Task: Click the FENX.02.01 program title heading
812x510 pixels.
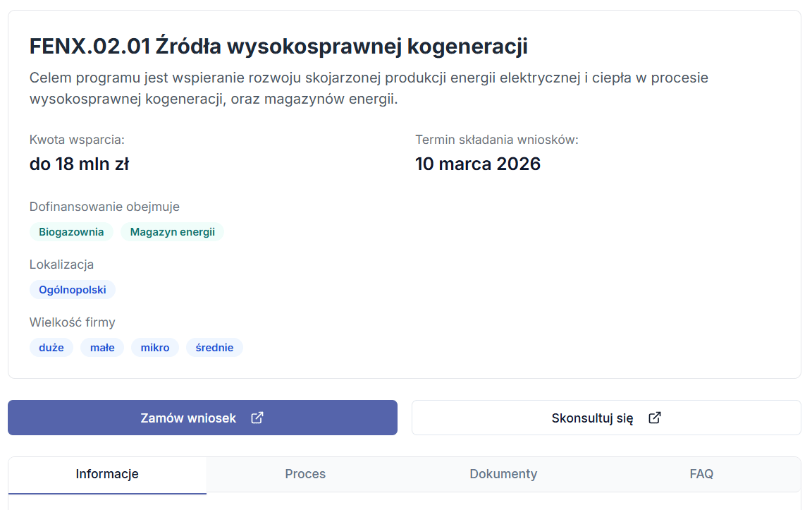Action: tap(278, 47)
